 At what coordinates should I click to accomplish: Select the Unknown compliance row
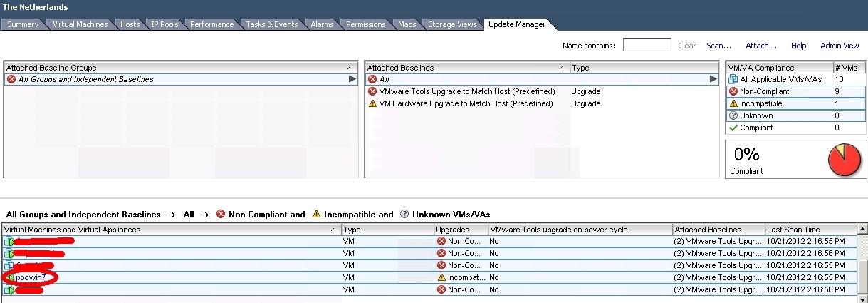796,115
